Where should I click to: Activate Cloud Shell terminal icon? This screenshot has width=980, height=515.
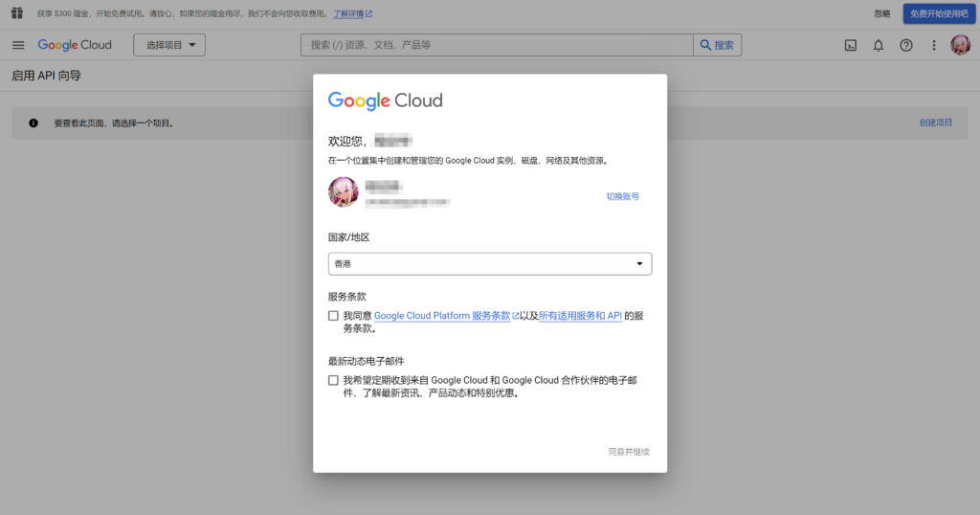pyautogui.click(x=851, y=45)
